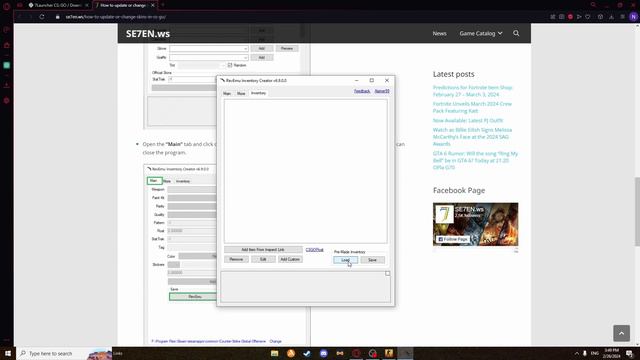The height and width of the screenshot is (360, 640).
Task: Open Steam from the taskbar
Action: click(307, 353)
